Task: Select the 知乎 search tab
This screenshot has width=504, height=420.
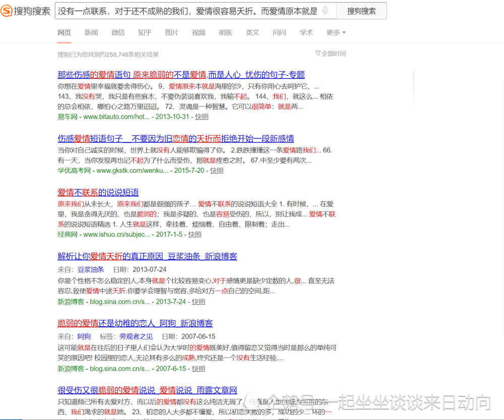Action: 145,32
